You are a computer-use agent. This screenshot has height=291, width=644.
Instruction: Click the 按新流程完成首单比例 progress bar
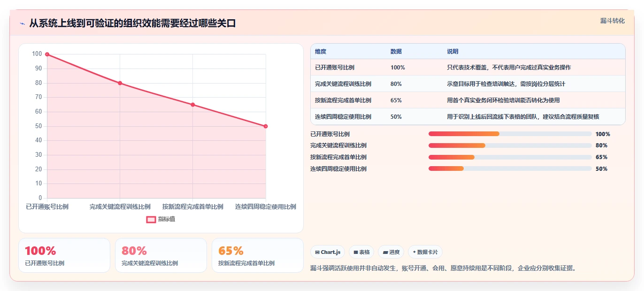pos(510,157)
